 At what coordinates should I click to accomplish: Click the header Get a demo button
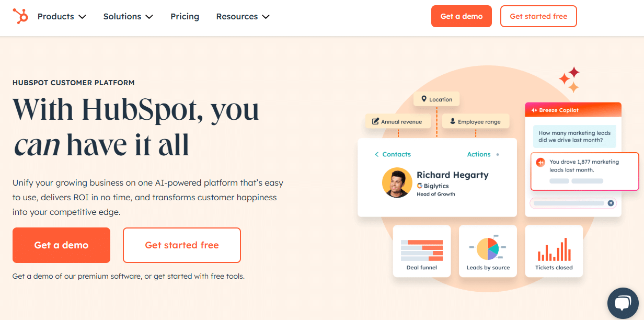point(461,16)
